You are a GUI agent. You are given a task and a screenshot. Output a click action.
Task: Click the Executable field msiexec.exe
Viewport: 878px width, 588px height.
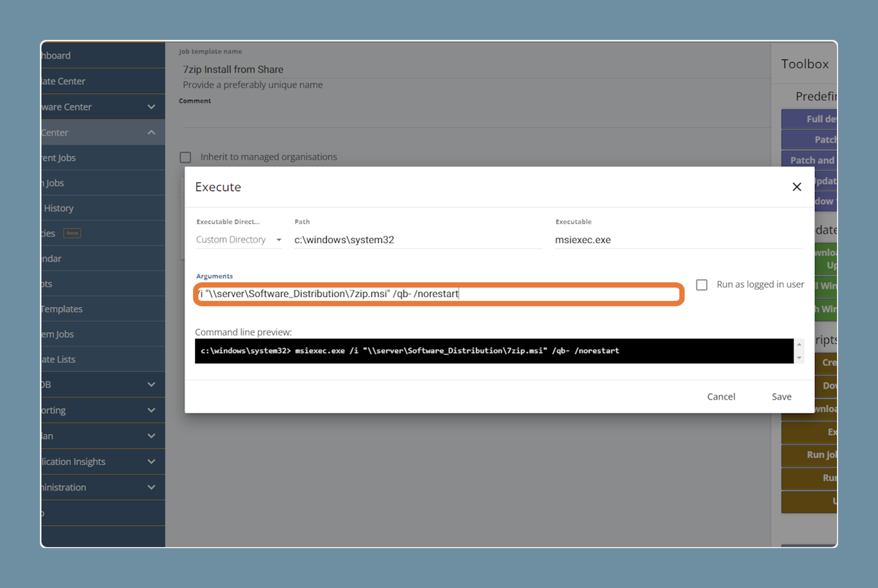pos(679,240)
